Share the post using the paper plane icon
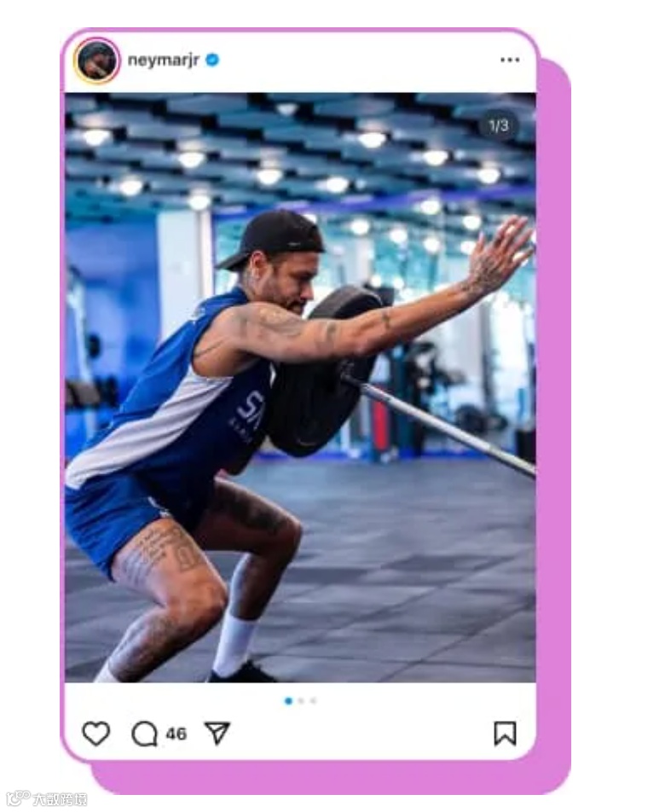 point(217,733)
